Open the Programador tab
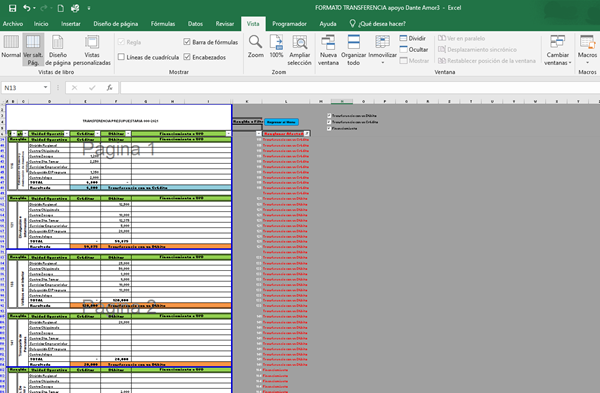Viewport: 600px width, 393px height. click(289, 24)
